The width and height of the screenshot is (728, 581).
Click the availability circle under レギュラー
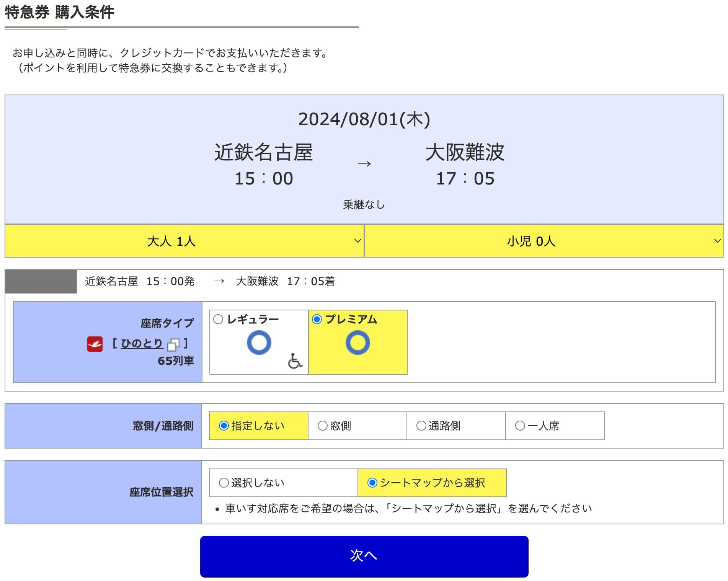(x=259, y=343)
